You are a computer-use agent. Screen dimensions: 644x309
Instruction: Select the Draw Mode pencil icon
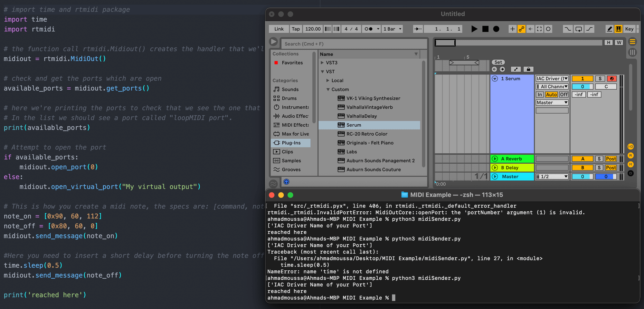[x=610, y=29]
